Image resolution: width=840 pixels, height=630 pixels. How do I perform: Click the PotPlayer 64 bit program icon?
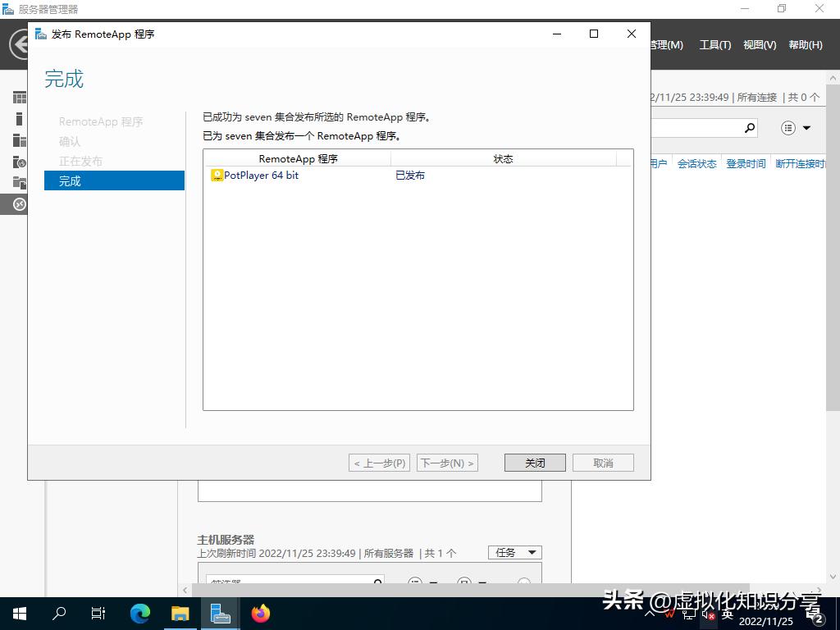217,175
